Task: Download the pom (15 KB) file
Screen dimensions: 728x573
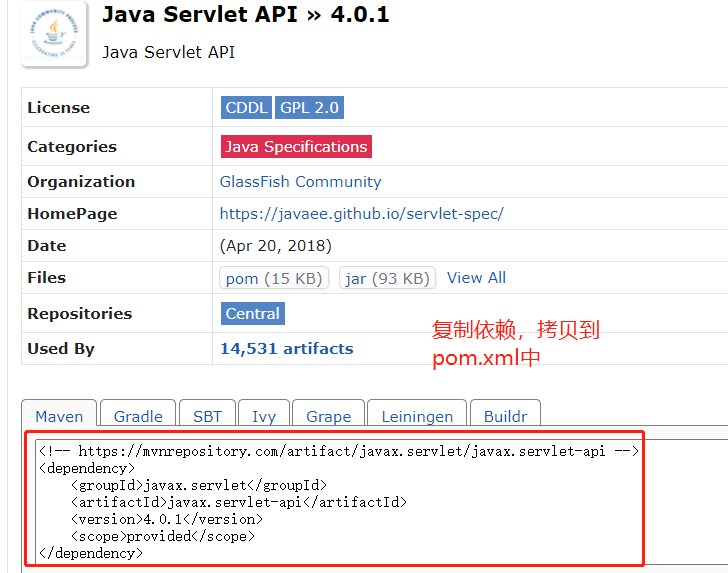Action: point(274,278)
